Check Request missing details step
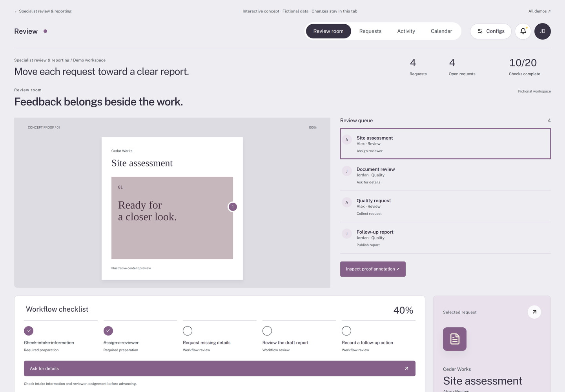 [188, 331]
